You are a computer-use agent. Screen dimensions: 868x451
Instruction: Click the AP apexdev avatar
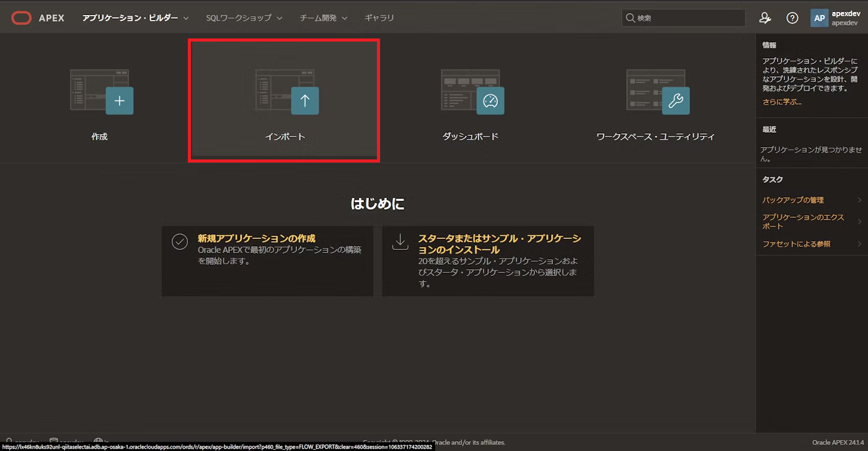pos(820,17)
